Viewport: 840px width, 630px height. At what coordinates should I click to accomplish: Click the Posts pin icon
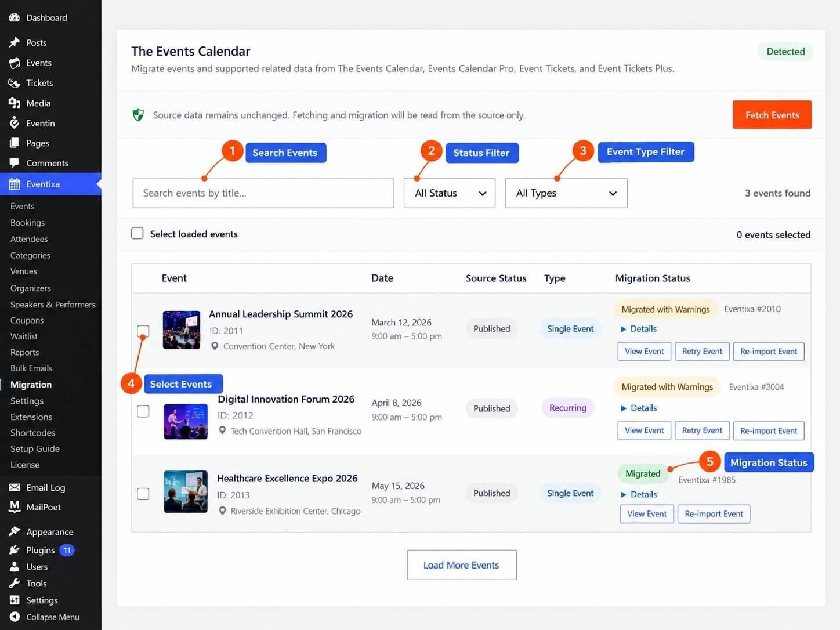(15, 42)
